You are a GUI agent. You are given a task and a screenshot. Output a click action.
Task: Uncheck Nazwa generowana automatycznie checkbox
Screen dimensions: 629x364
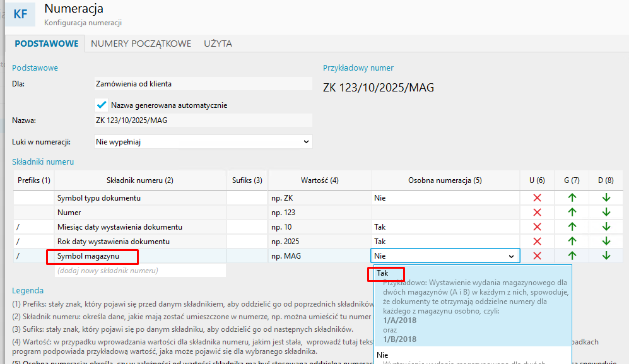click(101, 105)
